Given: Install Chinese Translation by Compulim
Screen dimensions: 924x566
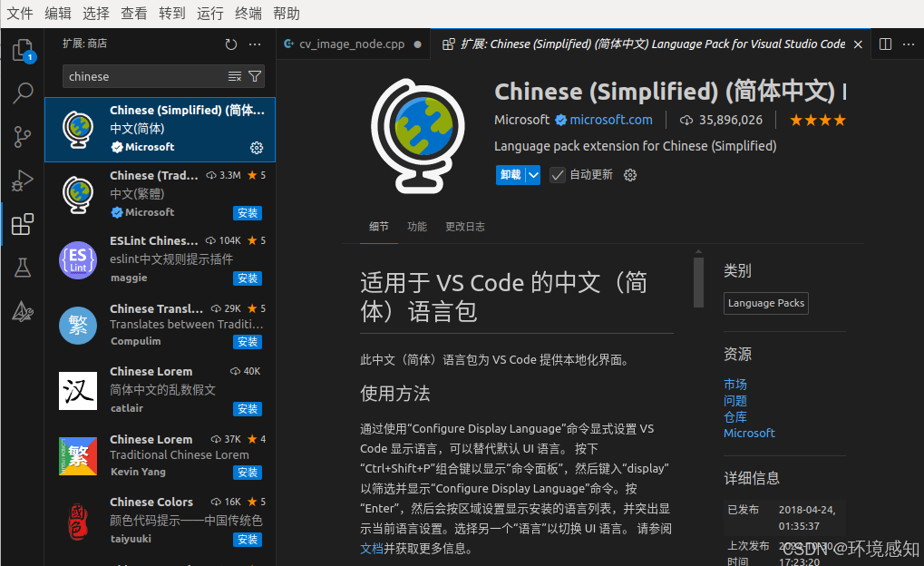Looking at the screenshot, I should coord(248,342).
